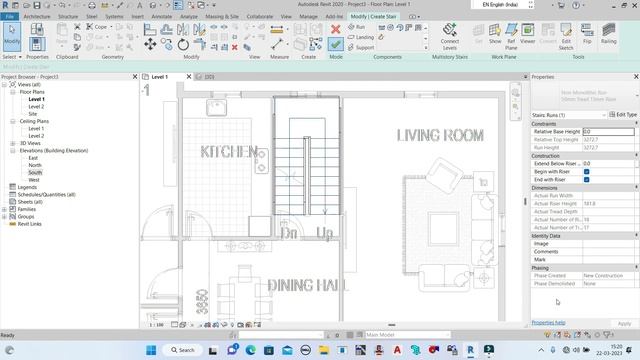Viewport: 640px width, 360px height.
Task: Click the AutoCAD icon in the taskbar
Action: click(397, 350)
